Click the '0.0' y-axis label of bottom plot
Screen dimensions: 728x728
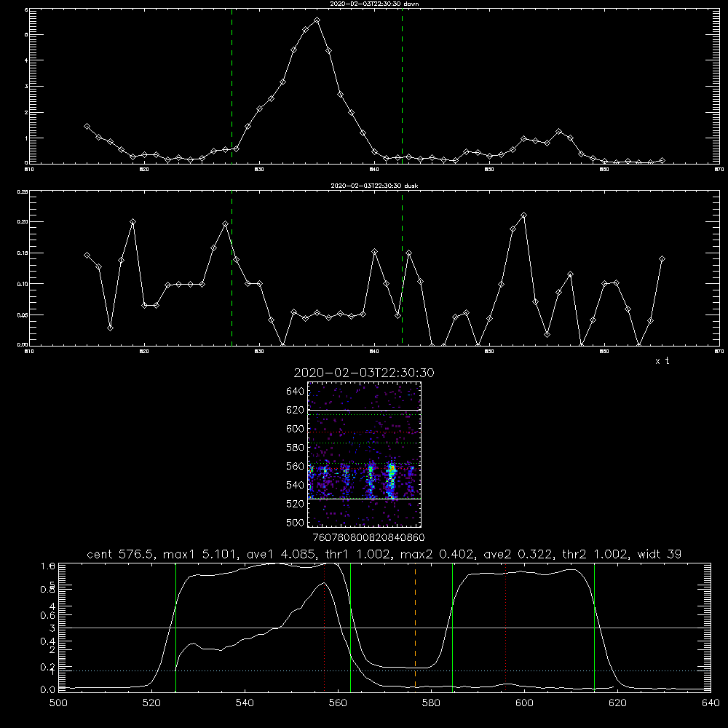click(x=48, y=690)
